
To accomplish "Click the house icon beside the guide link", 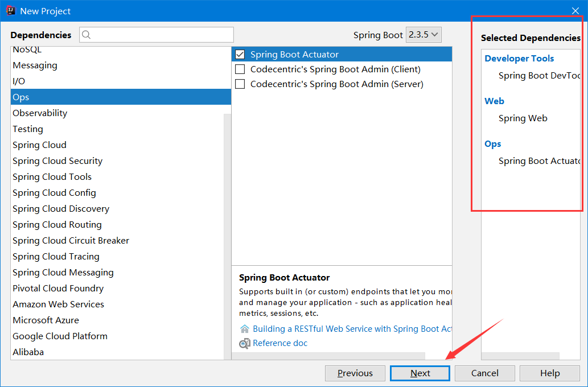I will point(245,329).
